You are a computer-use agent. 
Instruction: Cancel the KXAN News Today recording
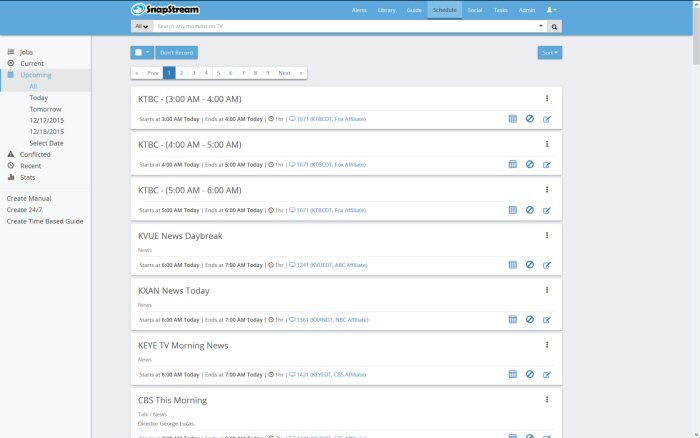click(529, 319)
